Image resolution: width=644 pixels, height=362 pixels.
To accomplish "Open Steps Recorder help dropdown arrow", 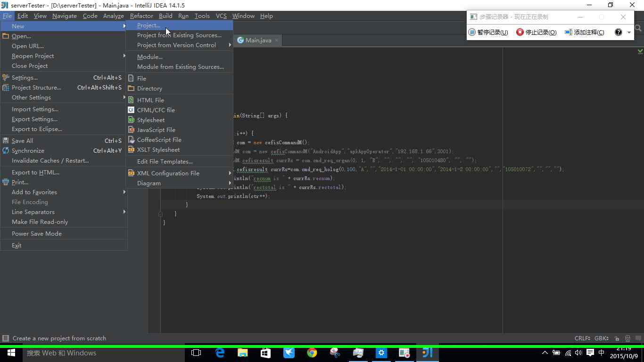I will [629, 33].
